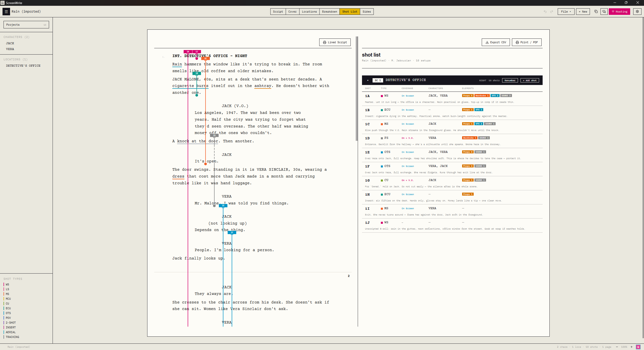Click the AERIAL shot type

pos(11,332)
